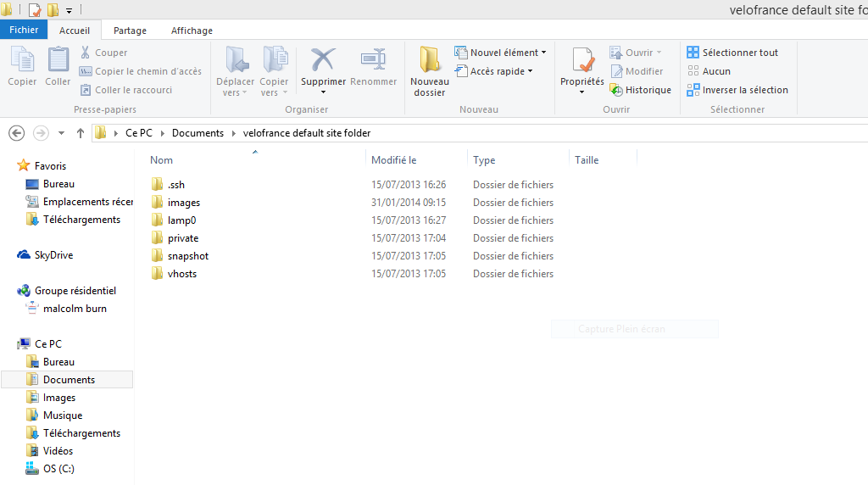Sort by the Type column header
Image resolution: width=868 pixels, height=485 pixels.
(x=484, y=160)
